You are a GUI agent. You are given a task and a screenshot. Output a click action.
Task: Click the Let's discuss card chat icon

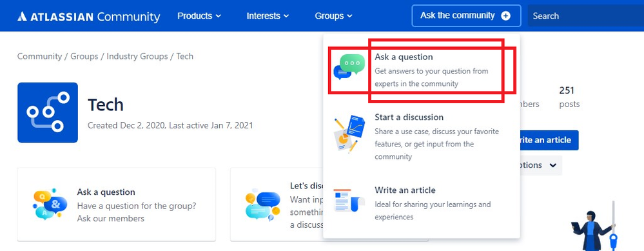tap(263, 205)
